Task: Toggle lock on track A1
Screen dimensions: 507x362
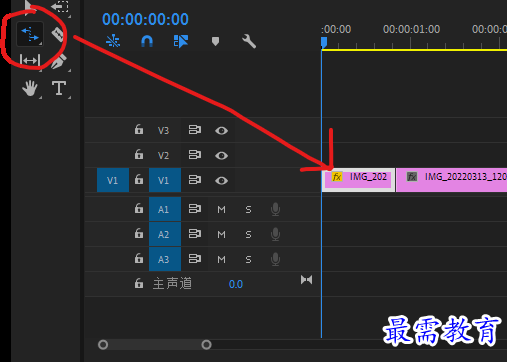Action: 139,208
